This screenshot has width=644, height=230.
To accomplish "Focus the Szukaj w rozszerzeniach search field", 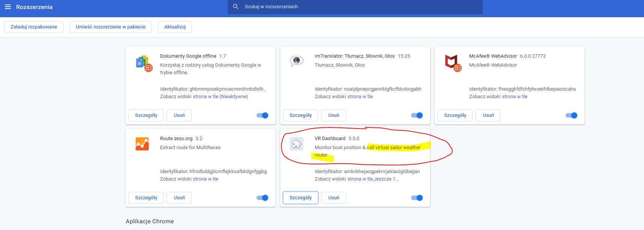I will [355, 7].
